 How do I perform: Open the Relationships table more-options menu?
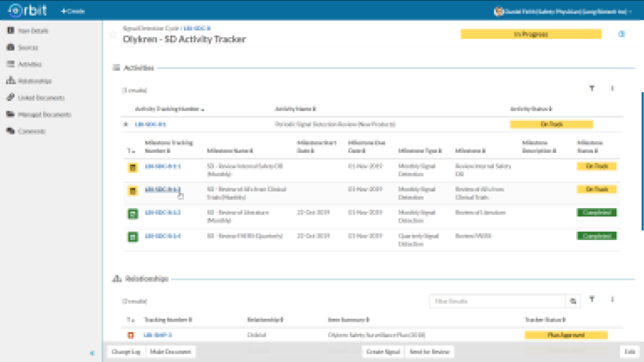[612, 299]
